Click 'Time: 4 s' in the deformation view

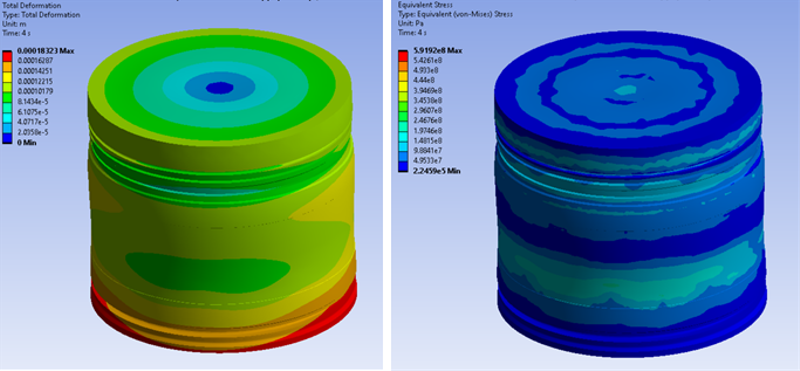(16, 33)
